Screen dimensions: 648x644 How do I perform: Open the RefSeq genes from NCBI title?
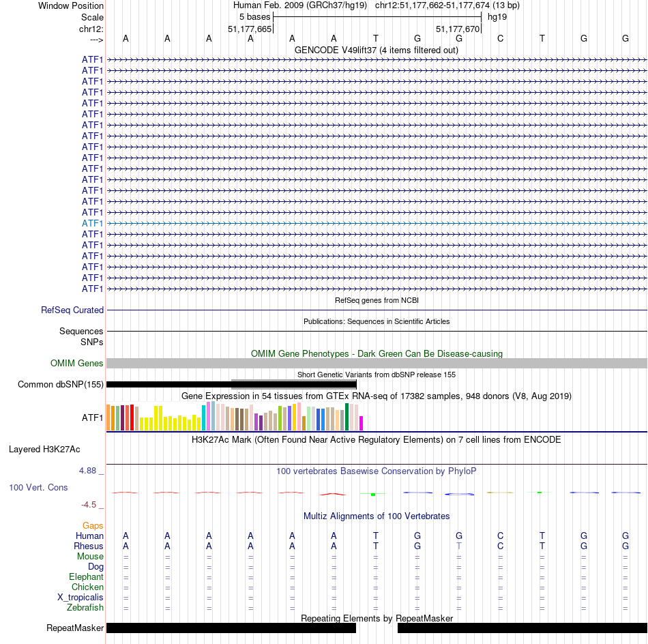point(377,300)
